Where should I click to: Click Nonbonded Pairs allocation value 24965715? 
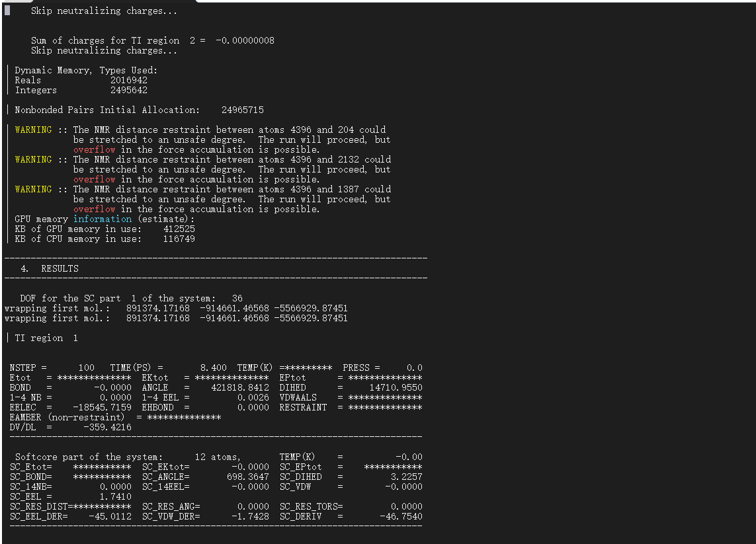pos(243,110)
